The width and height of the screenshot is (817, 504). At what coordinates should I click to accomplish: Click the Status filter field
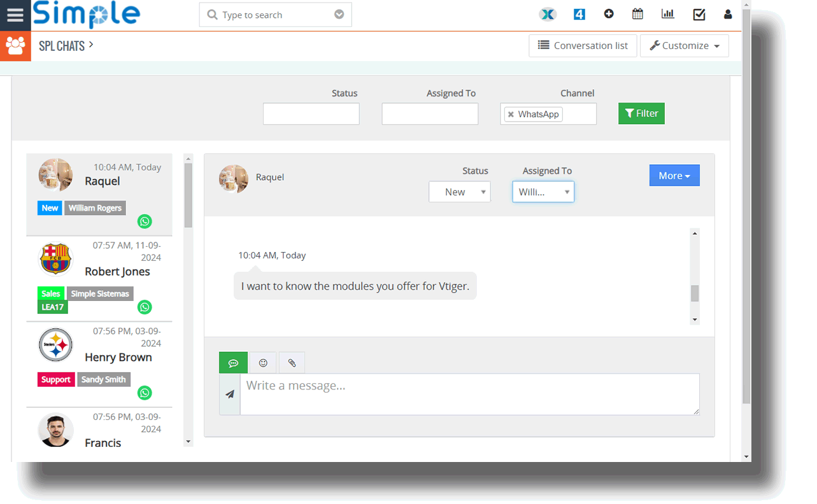311,114
